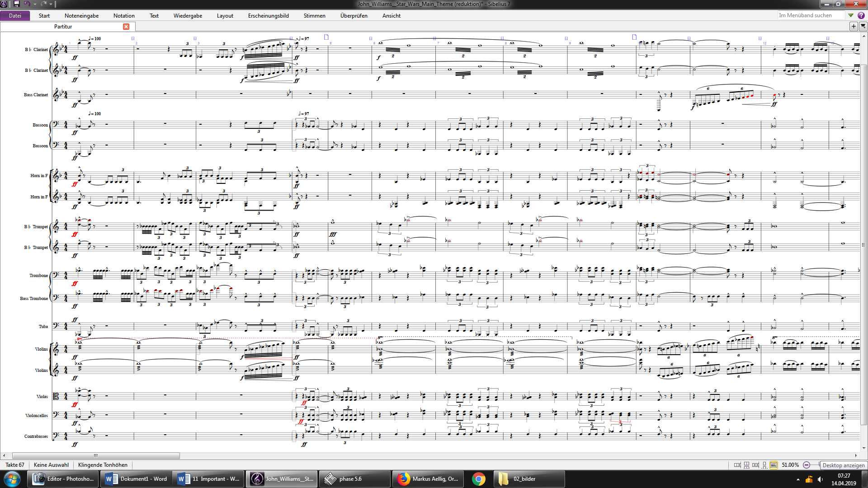Open the Wiedergabe ribbon tab
Screen dimensions: 868x488
188,15
